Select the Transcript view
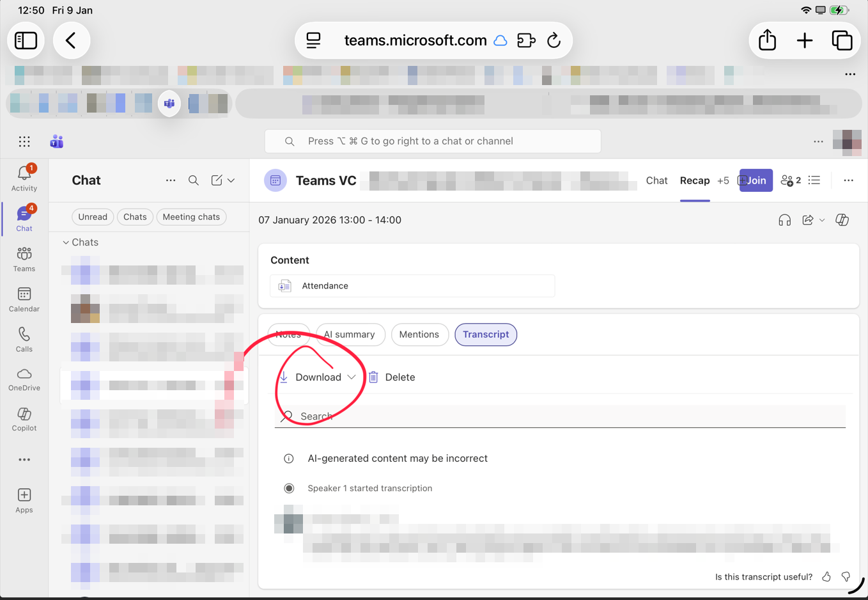This screenshot has width=868, height=600. 486,335
